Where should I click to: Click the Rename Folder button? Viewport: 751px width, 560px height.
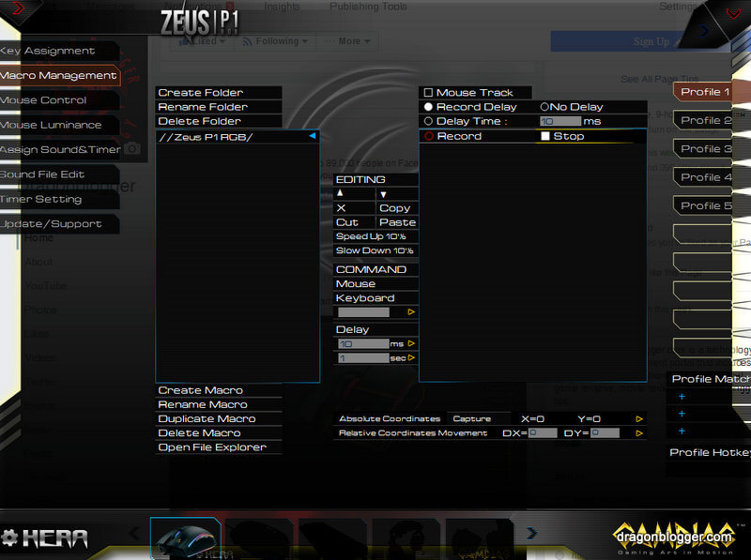(219, 107)
